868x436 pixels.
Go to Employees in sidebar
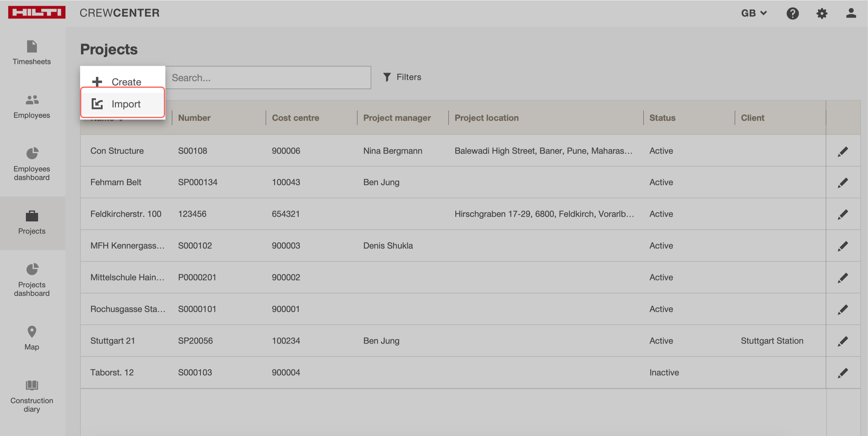pyautogui.click(x=32, y=106)
